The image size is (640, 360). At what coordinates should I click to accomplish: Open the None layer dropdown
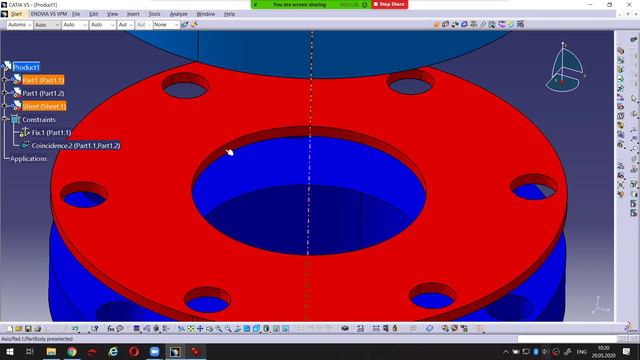[166, 25]
